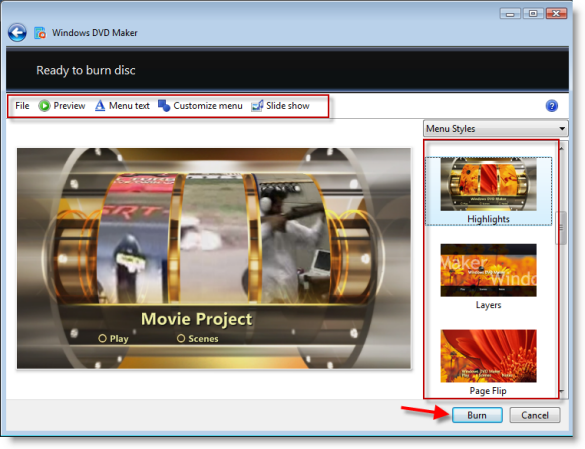Open the File menu
This screenshot has width=585, height=449.
pyautogui.click(x=22, y=106)
